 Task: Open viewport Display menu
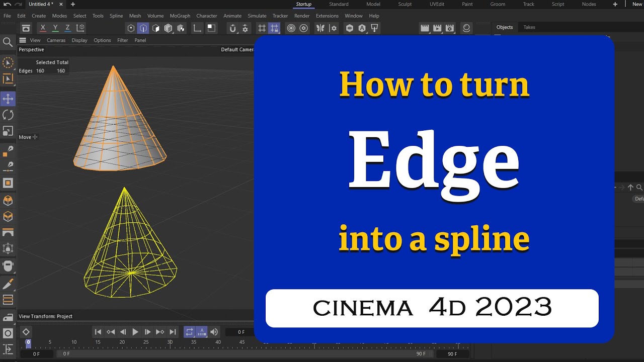click(79, 40)
